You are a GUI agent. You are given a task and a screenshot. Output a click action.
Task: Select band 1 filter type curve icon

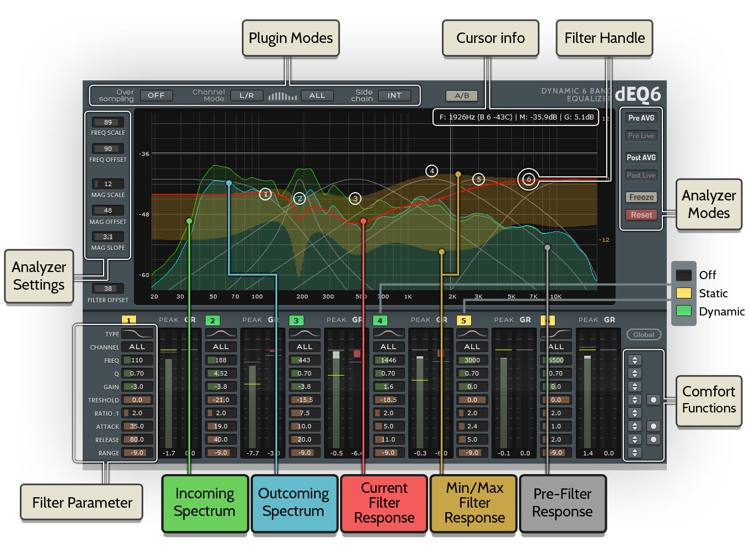(137, 333)
